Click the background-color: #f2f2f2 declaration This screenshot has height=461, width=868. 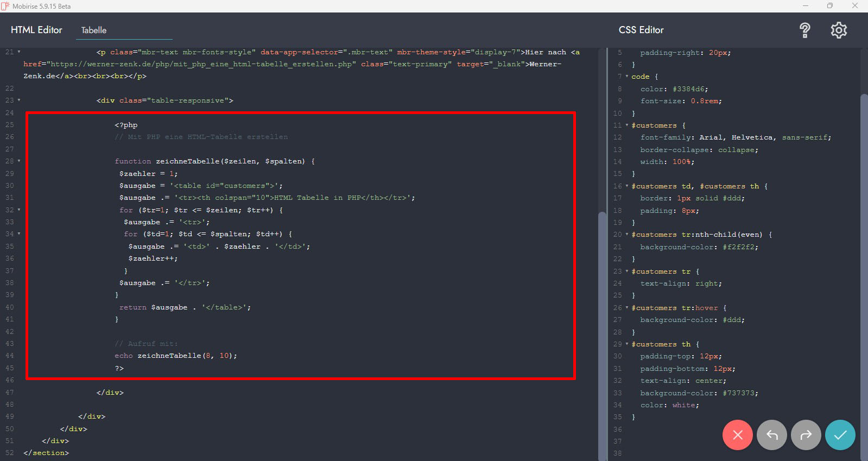coord(699,247)
